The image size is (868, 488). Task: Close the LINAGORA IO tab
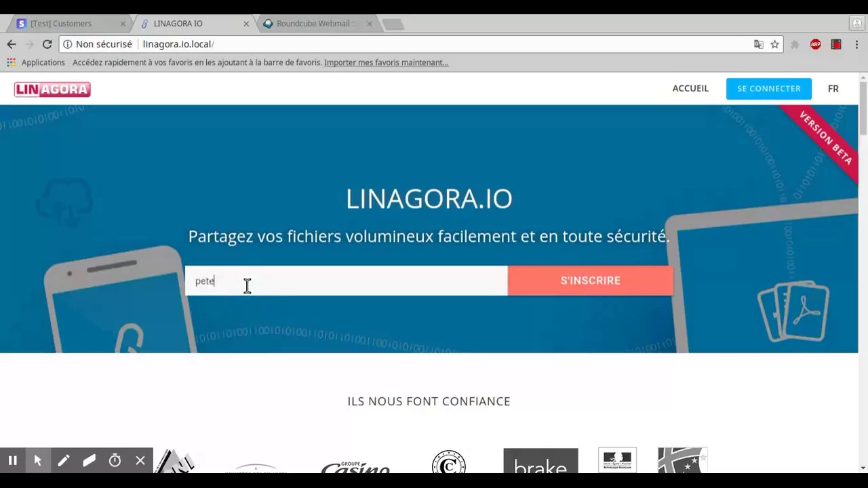246,24
